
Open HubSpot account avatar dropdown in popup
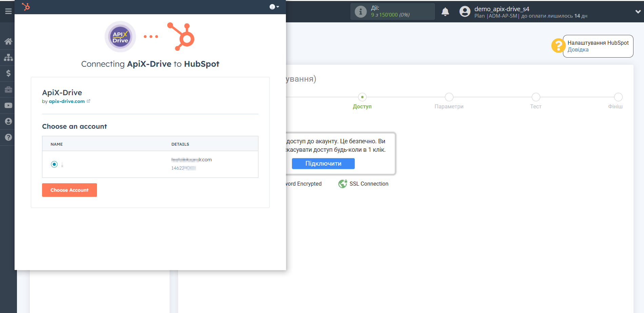[x=274, y=7]
